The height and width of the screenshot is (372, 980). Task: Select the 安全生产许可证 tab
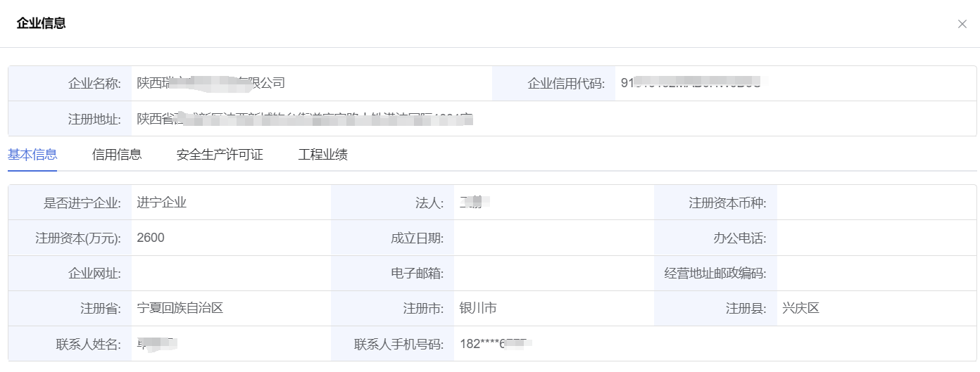[220, 155]
